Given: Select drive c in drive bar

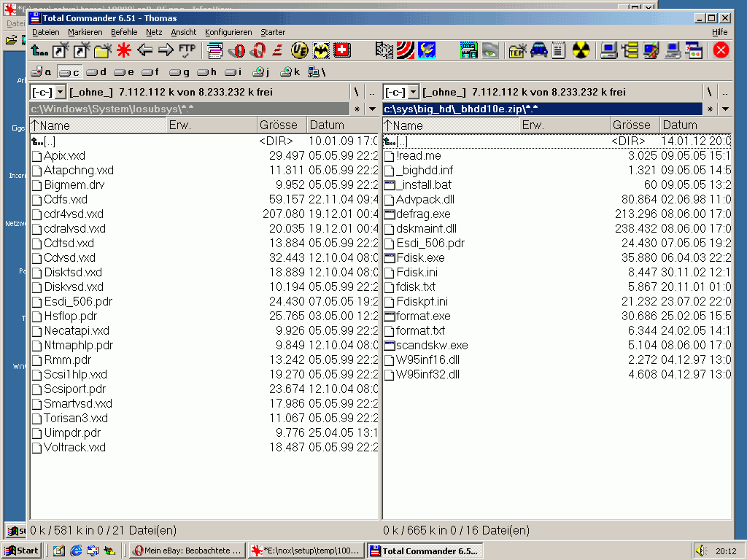Looking at the screenshot, I should (x=69, y=72).
